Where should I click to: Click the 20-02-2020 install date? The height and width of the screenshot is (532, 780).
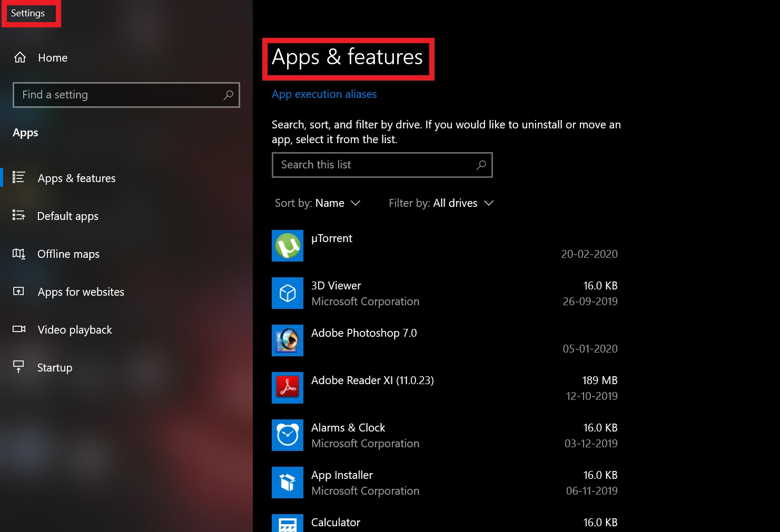[589, 254]
